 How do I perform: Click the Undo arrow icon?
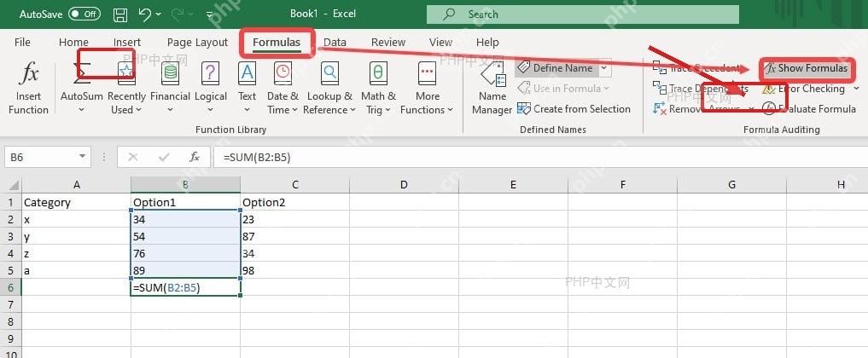click(145, 14)
